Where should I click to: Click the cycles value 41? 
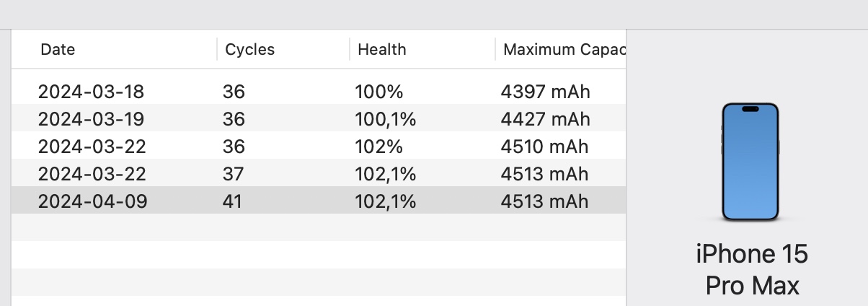(232, 201)
